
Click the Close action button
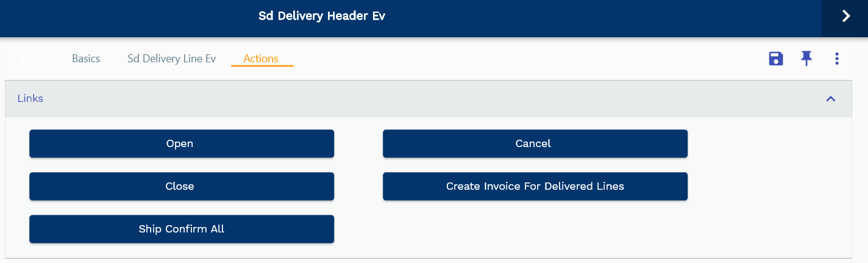click(182, 186)
